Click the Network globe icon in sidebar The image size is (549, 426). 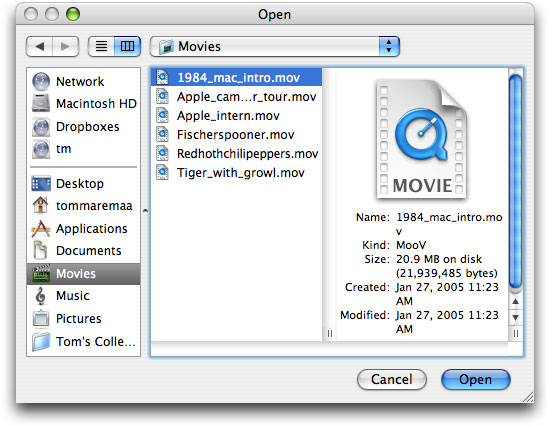pyautogui.click(x=41, y=82)
